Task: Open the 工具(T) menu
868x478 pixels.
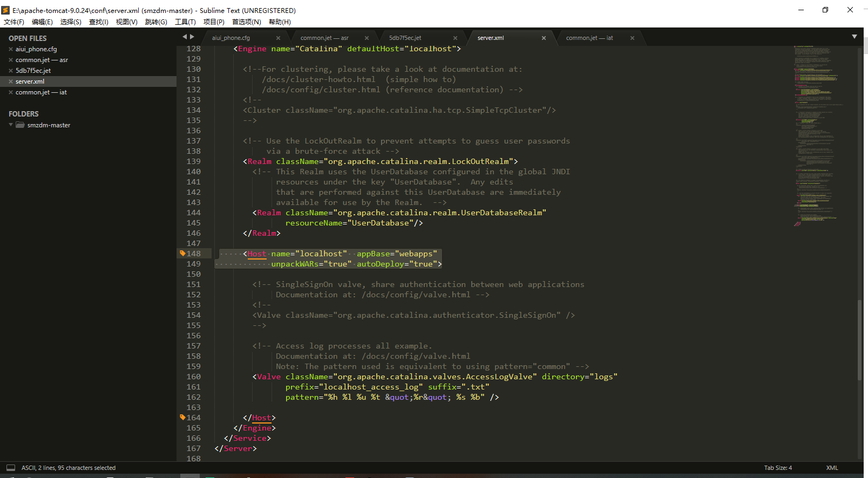Action: (185, 22)
